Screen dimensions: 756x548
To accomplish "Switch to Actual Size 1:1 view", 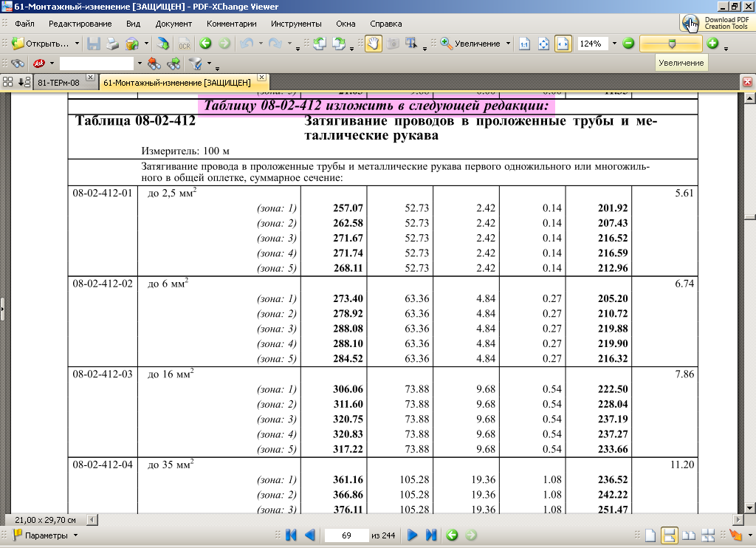I will click(523, 44).
